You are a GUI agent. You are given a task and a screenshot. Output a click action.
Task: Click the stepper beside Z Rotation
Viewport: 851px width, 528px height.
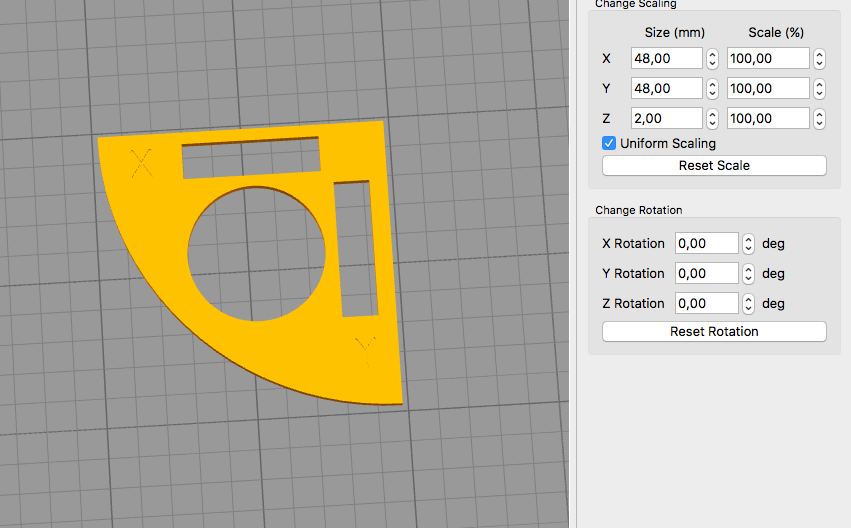pyautogui.click(x=748, y=303)
